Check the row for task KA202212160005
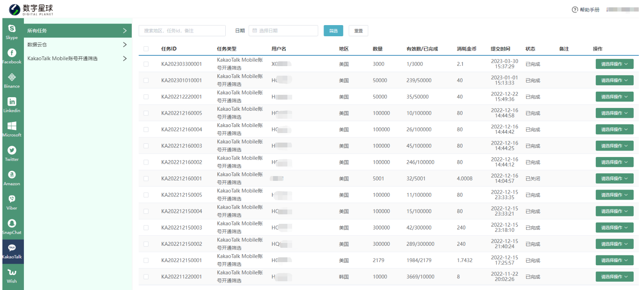644x290 pixels. (146, 113)
